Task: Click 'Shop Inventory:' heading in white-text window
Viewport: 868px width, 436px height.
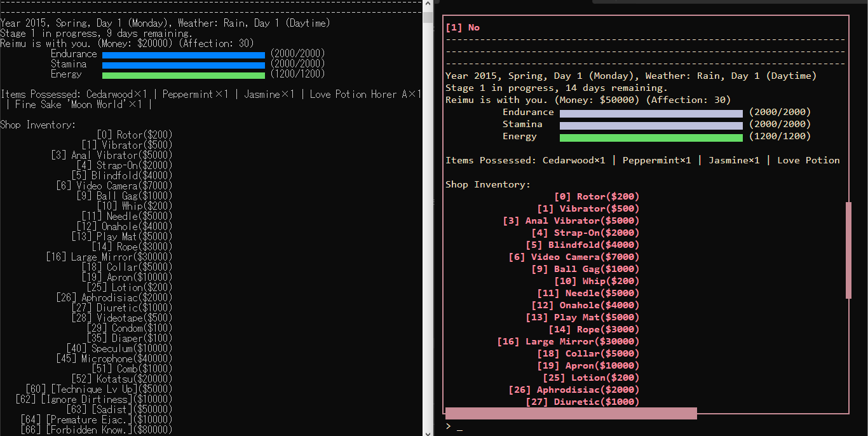Action: pyautogui.click(x=38, y=125)
